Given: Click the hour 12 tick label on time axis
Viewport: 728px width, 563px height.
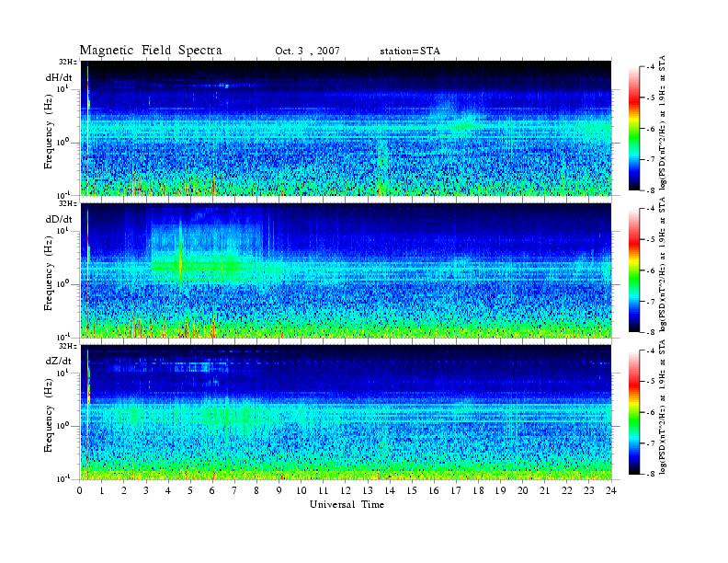Looking at the screenshot, I should point(346,490).
